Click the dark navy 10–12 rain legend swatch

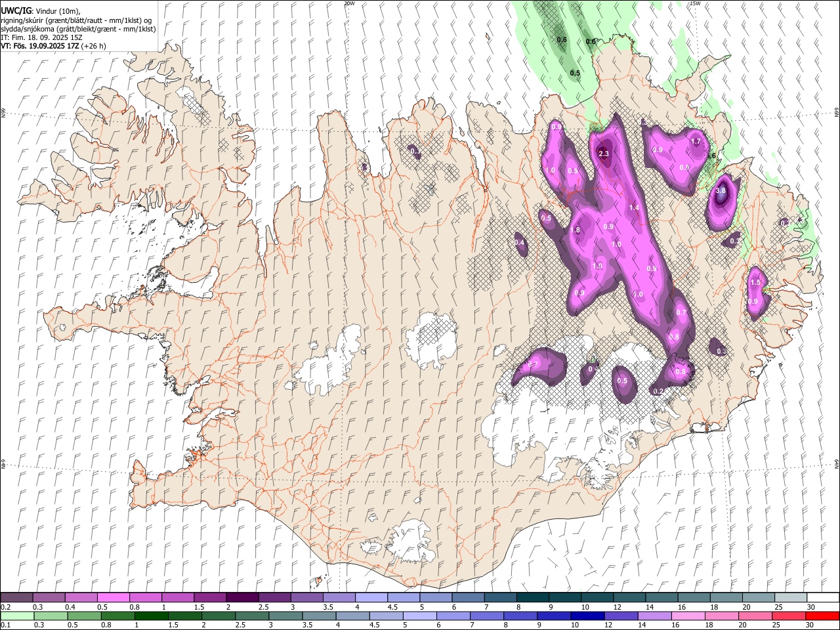pyautogui.click(x=587, y=616)
